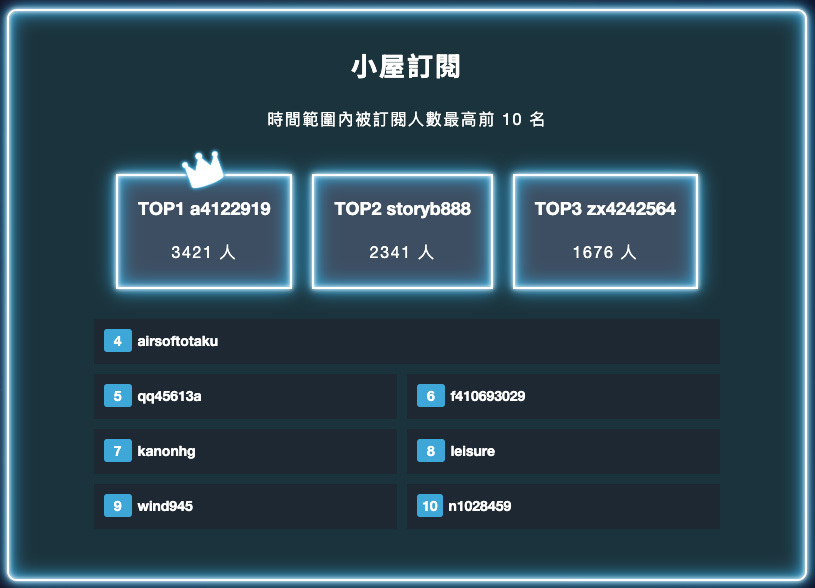The image size is (815, 588).
Task: Click the number 4 rank badge
Action: 117,341
